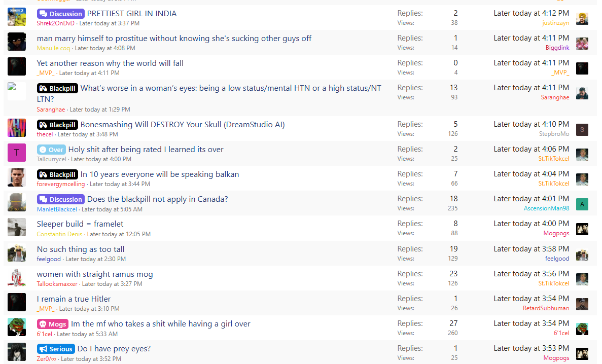Viewport: 602px width, 364px height.
Task: Click AscensionMan98's green A avatar
Action: pos(582,204)
